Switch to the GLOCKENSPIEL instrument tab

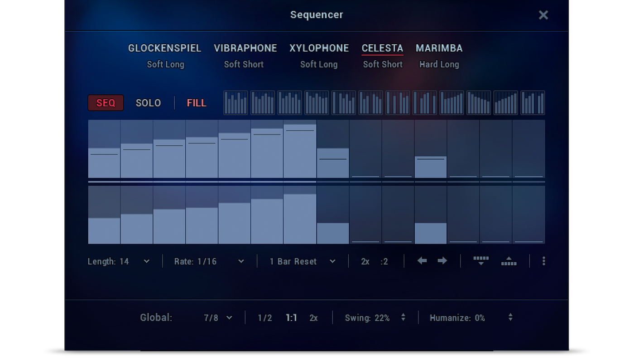click(165, 48)
